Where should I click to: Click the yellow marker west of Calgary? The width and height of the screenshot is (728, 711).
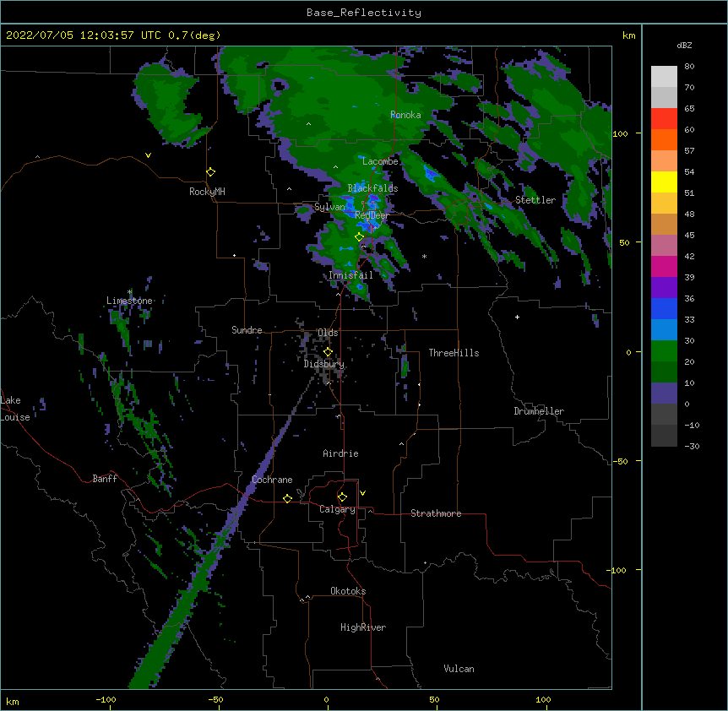pyautogui.click(x=287, y=498)
